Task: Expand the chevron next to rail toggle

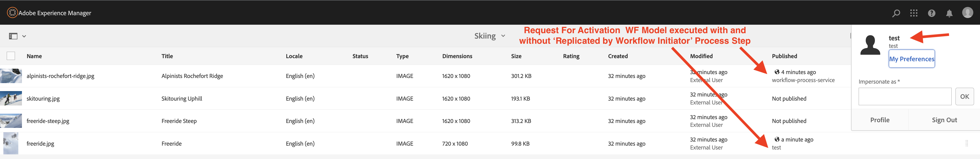Action: pyautogui.click(x=24, y=36)
